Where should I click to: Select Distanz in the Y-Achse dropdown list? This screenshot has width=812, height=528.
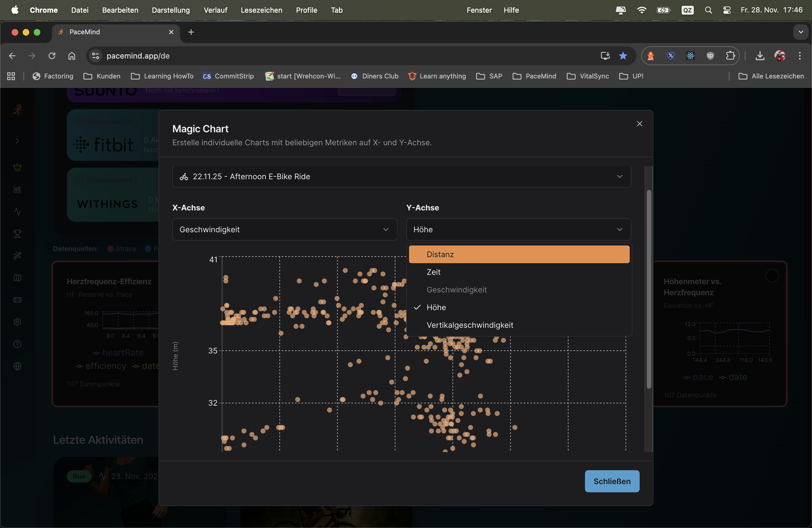click(440, 254)
